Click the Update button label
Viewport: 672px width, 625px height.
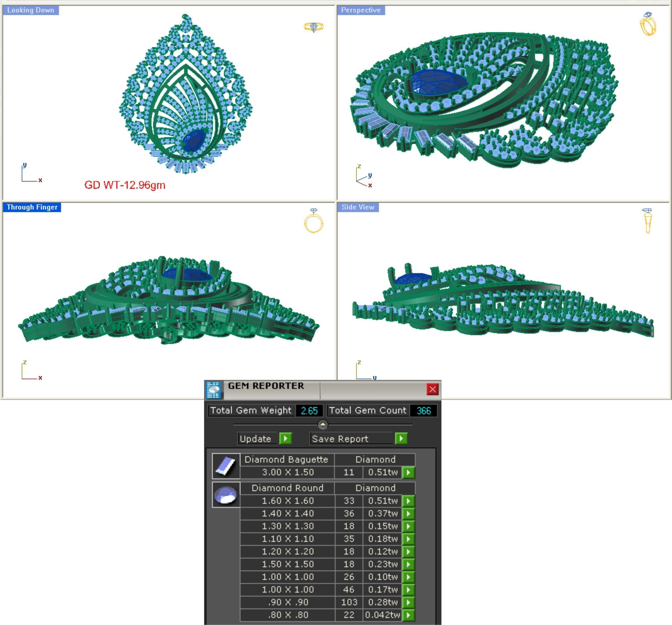click(x=255, y=439)
